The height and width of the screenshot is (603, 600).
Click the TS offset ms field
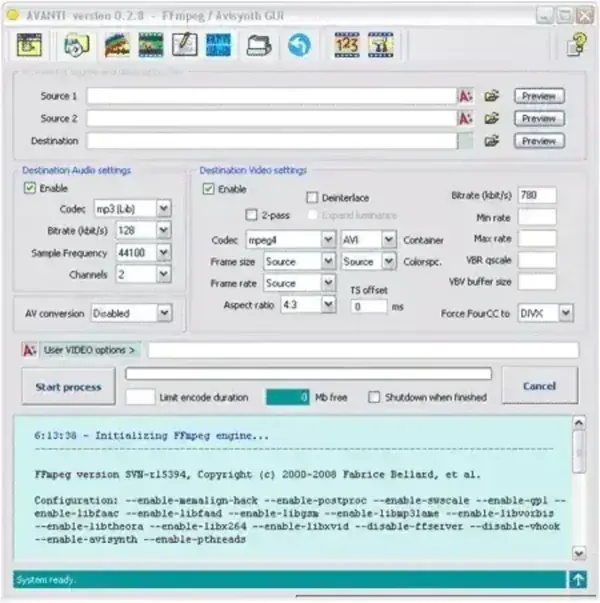pyautogui.click(x=368, y=306)
